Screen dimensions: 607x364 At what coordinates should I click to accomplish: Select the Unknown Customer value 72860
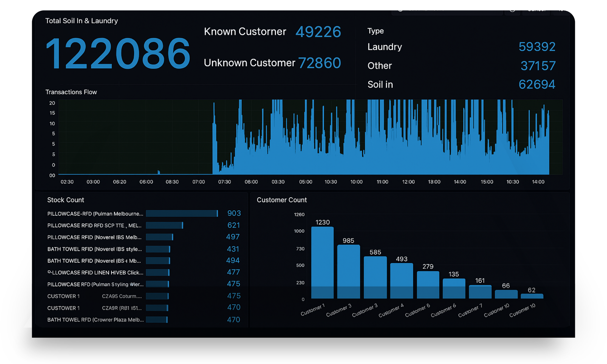tap(320, 63)
